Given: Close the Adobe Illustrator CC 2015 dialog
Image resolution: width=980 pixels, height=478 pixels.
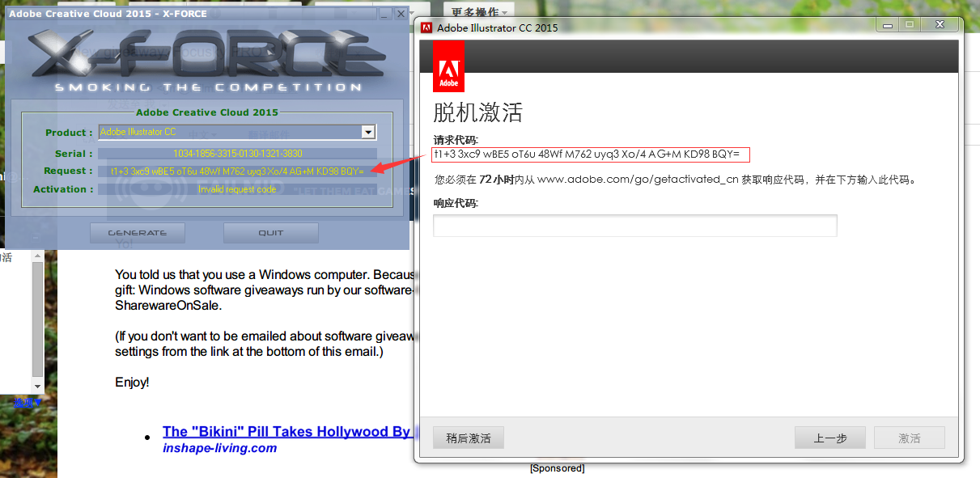Looking at the screenshot, I should pyautogui.click(x=939, y=25).
